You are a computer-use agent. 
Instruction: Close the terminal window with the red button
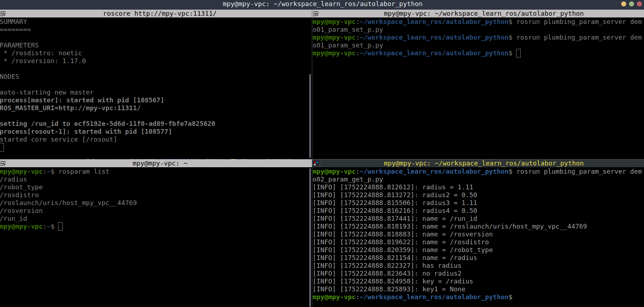click(639, 4)
